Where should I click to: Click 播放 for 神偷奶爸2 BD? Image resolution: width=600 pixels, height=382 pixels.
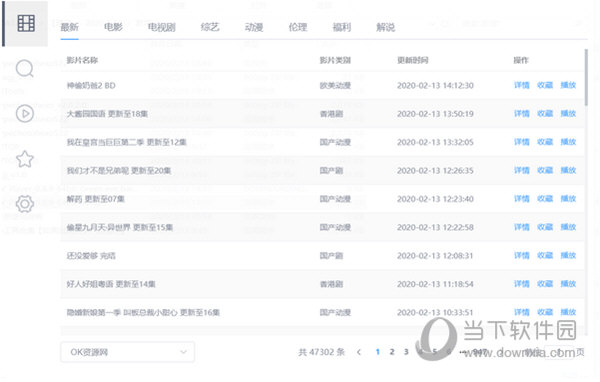point(568,85)
